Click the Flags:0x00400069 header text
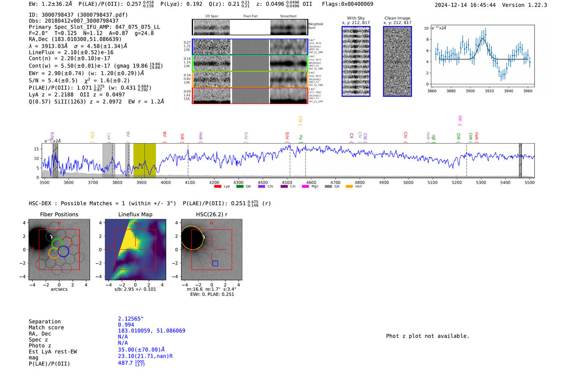Image resolution: width=576 pixels, height=392 pixels. tap(348, 4)
